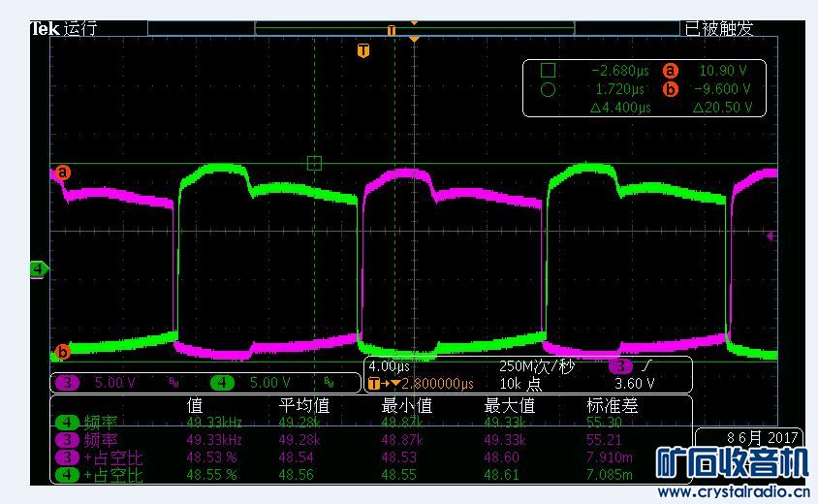818x504 pixels.
Task: Click the 250M次/秒 sample rate reading
Action: pos(537,366)
